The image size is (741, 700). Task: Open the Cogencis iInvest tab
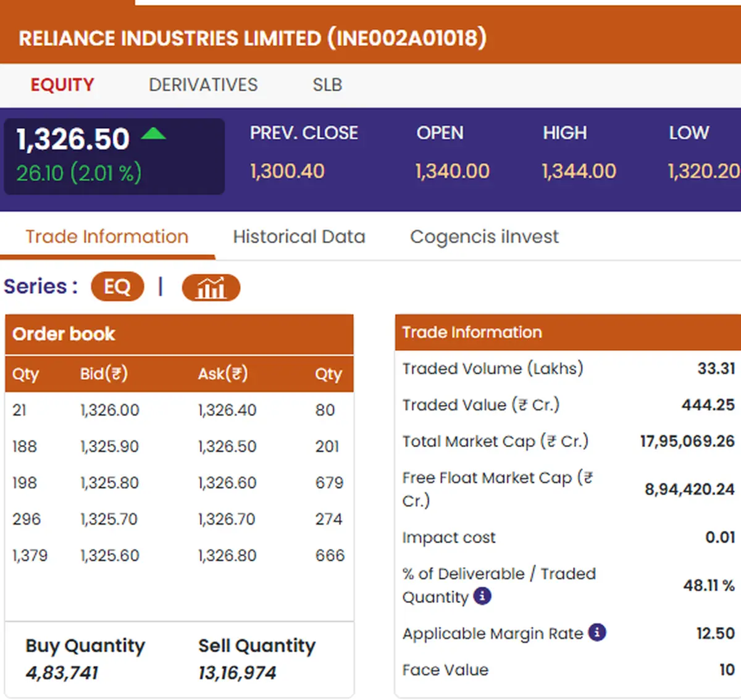pos(484,237)
